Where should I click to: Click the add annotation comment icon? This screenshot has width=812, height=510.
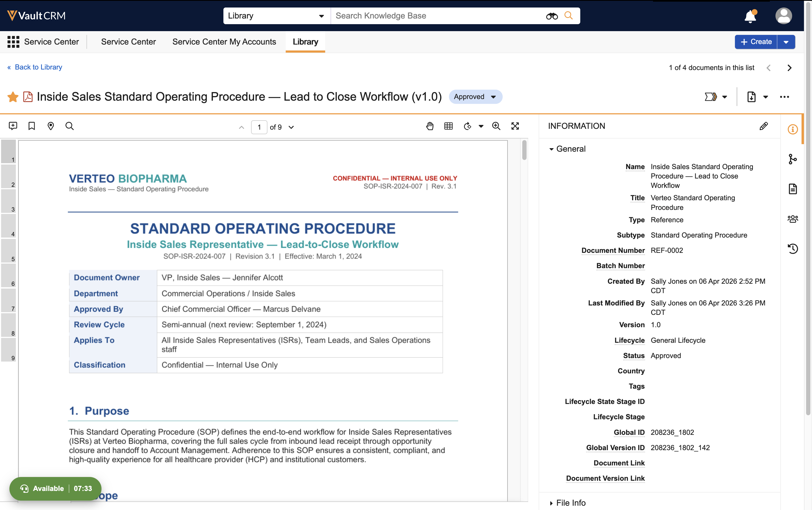[x=13, y=126]
